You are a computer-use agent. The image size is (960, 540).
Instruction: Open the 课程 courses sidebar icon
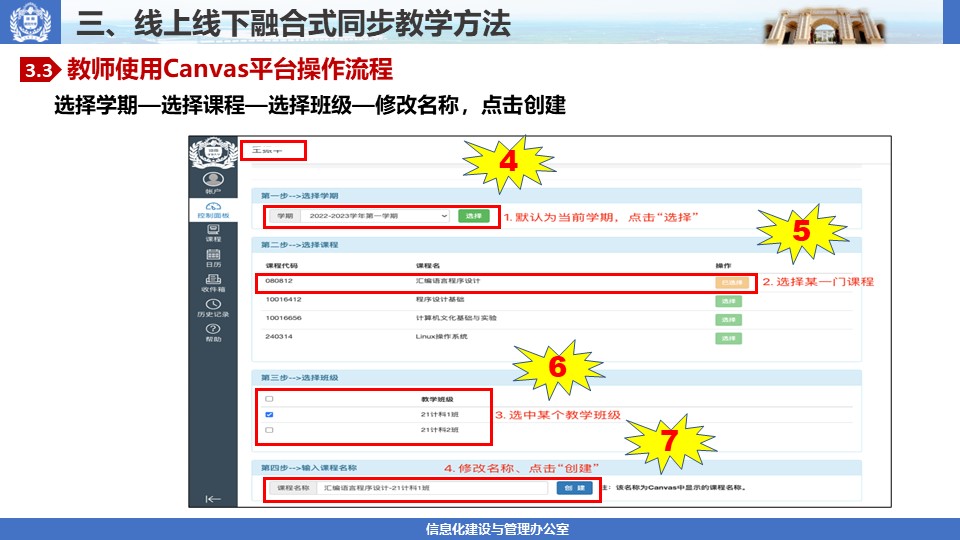213,233
